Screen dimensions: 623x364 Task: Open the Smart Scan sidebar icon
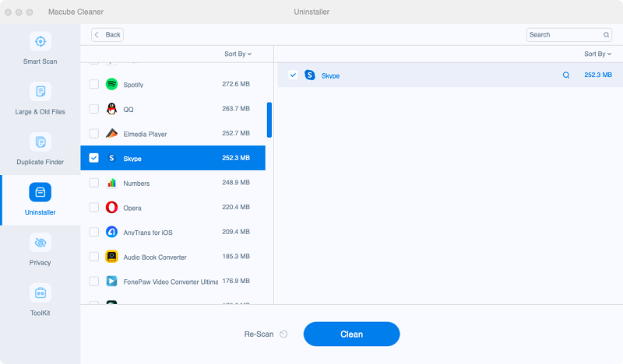point(40,41)
